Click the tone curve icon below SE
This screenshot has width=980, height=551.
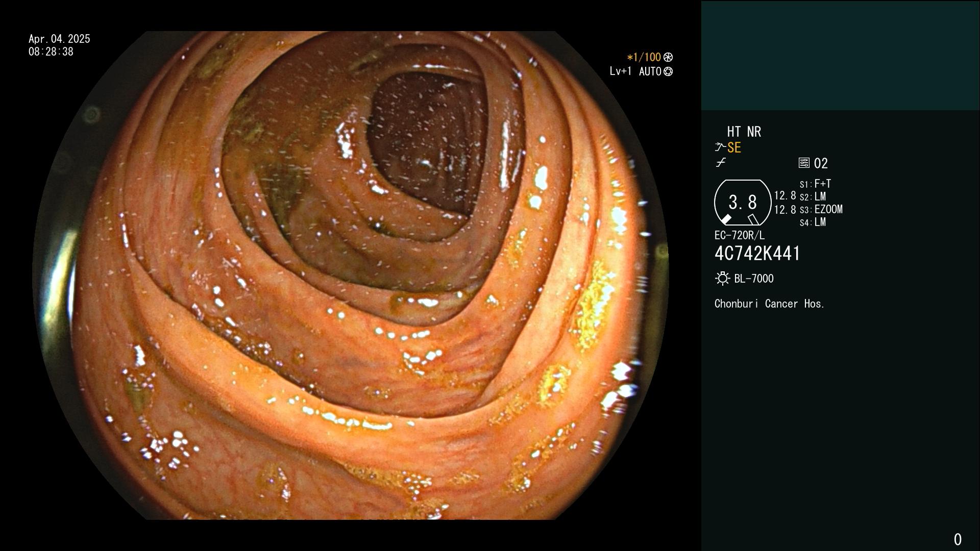(x=721, y=163)
